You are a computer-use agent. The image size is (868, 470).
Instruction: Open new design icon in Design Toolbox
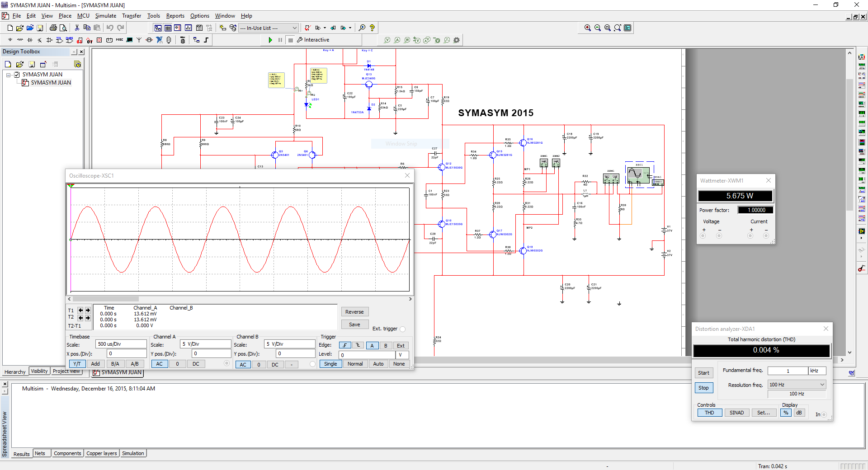coord(8,64)
